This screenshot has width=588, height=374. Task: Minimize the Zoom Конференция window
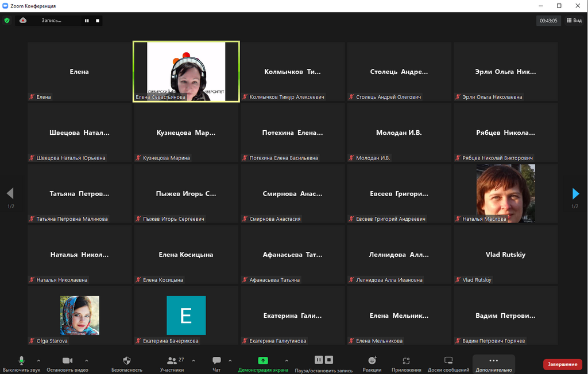[541, 6]
